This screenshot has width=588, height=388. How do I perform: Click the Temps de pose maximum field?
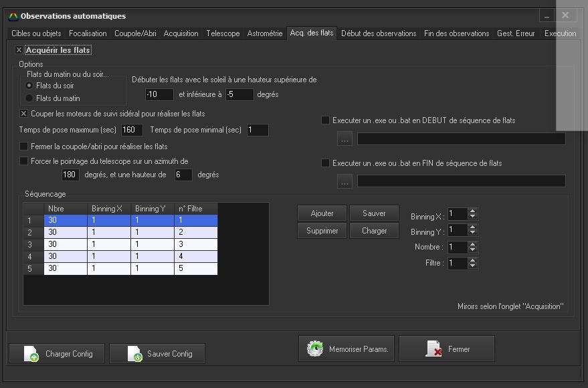(131, 130)
